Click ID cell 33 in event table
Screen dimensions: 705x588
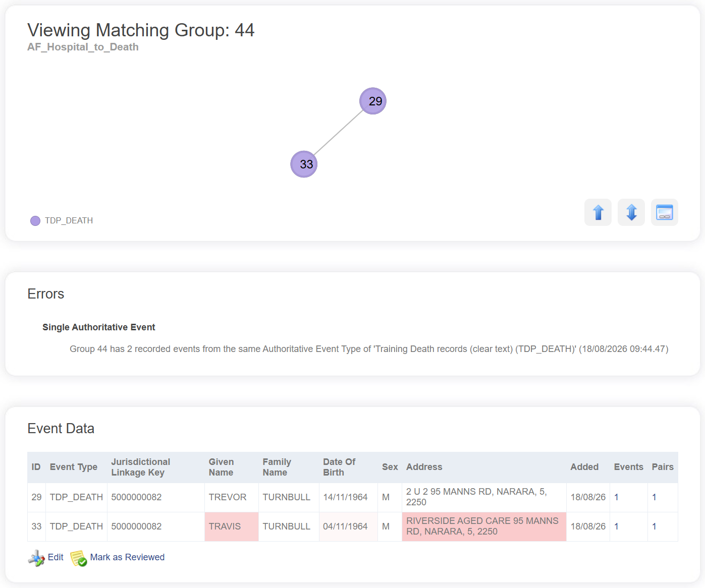tap(36, 526)
